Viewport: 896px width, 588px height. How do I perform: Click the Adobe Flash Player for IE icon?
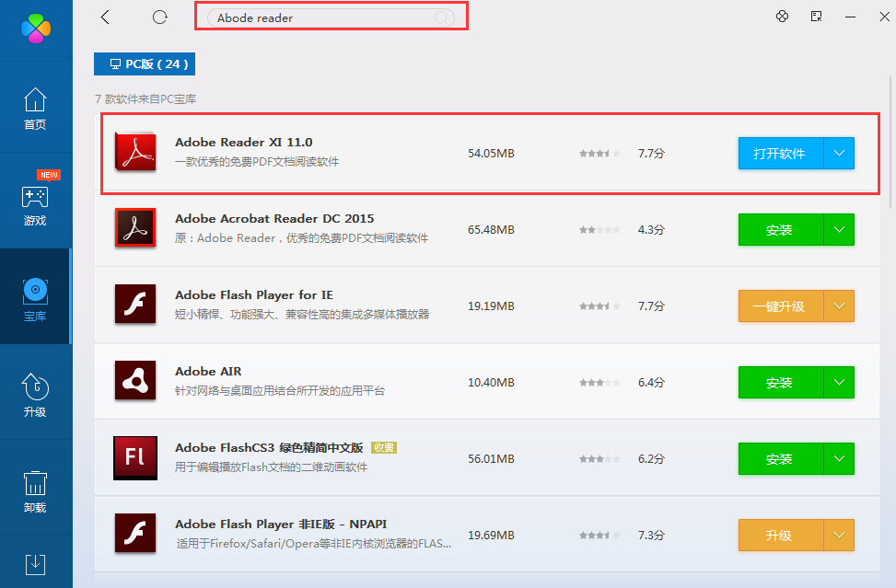[x=135, y=305]
